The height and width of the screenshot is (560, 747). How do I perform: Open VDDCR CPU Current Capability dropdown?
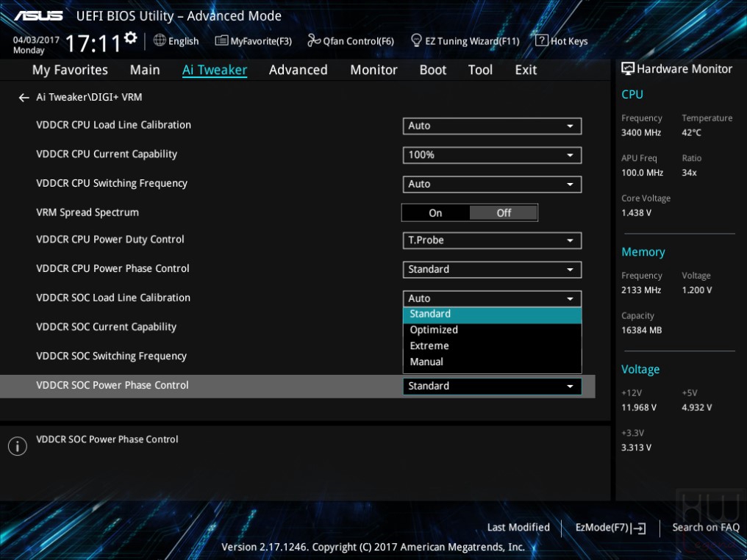click(x=492, y=155)
